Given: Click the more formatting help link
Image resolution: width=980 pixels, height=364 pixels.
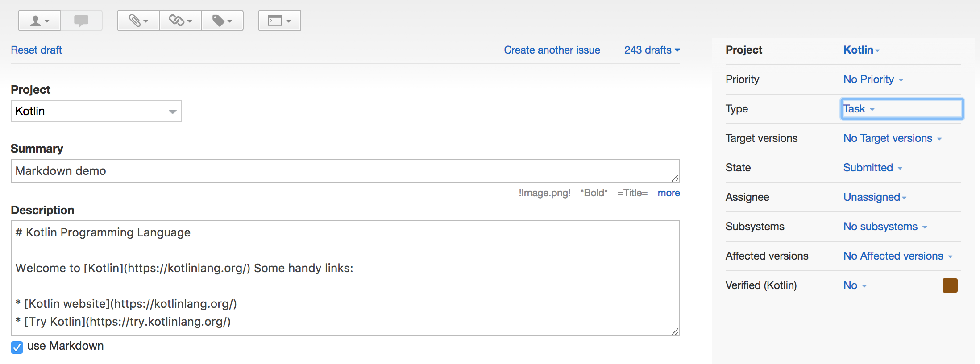Looking at the screenshot, I should coord(669,193).
